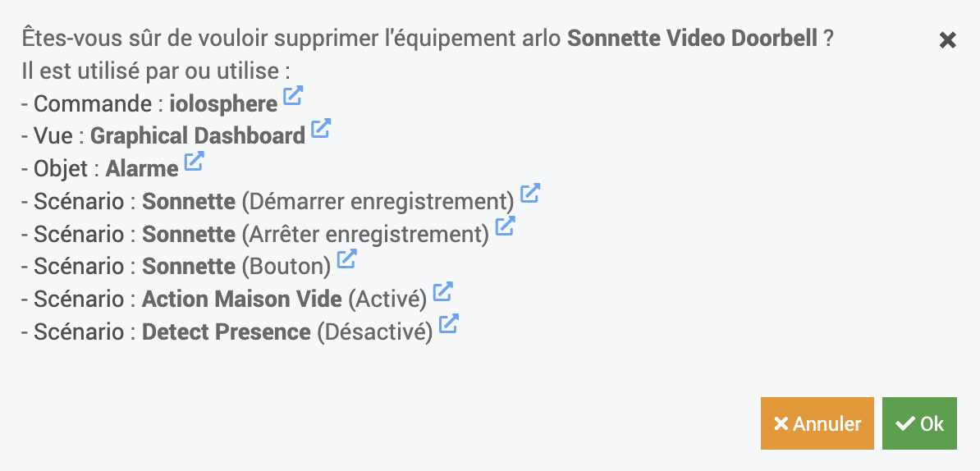Cancel deletion with the Annuler button
The height and width of the screenshot is (471, 980).
817,423
